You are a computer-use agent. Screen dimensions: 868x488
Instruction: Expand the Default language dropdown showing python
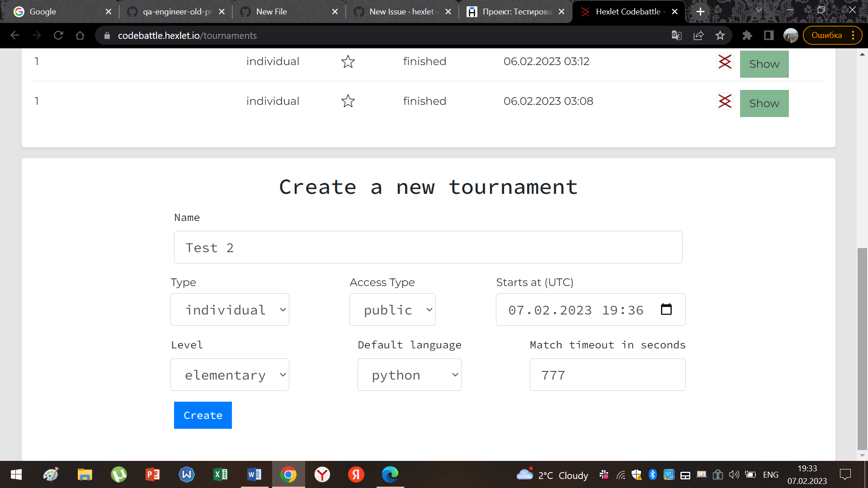409,375
